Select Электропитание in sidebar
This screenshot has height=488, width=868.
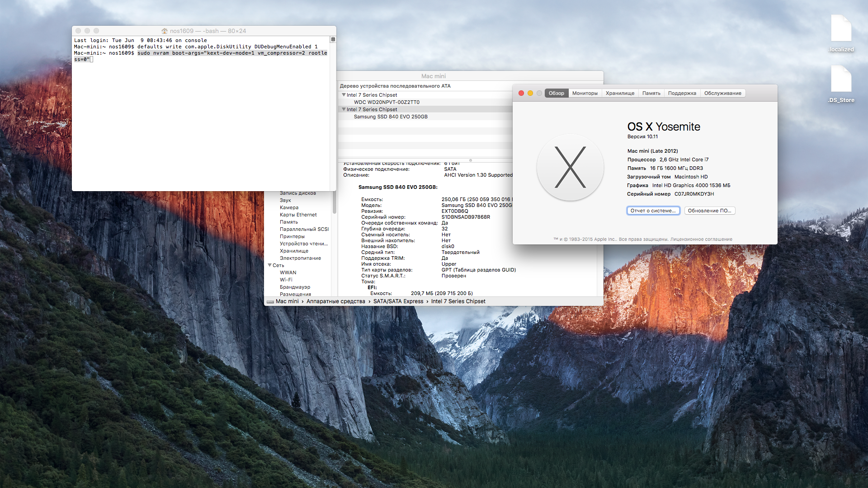(300, 258)
